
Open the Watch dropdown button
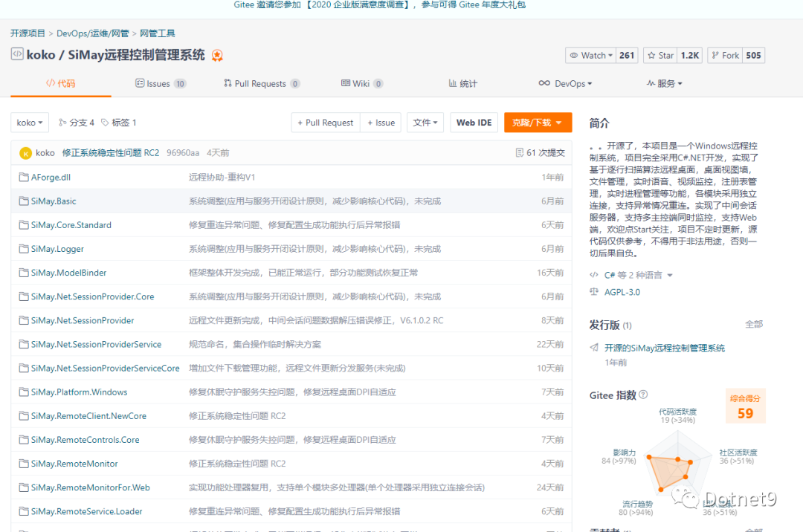(591, 55)
